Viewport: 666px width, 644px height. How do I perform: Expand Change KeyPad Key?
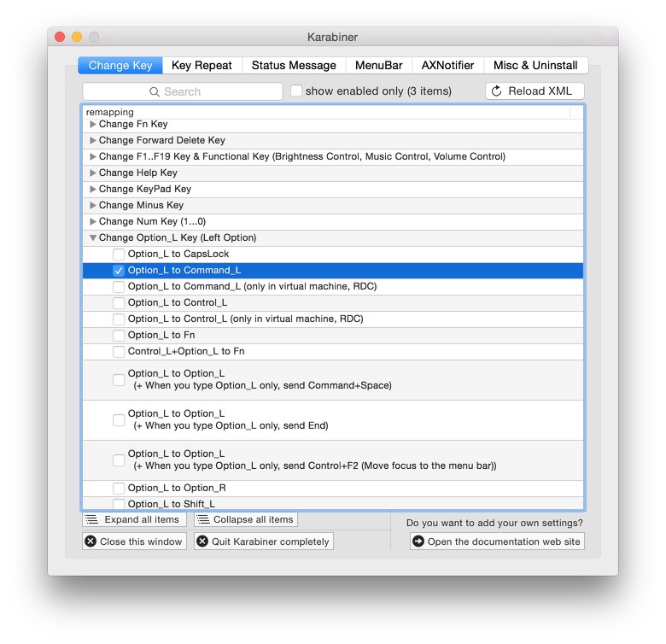[92, 189]
